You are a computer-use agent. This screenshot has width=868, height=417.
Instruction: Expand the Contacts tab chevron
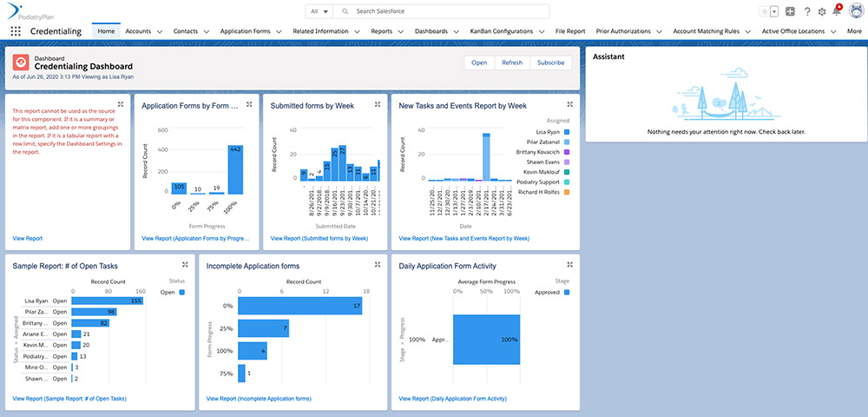coord(206,31)
